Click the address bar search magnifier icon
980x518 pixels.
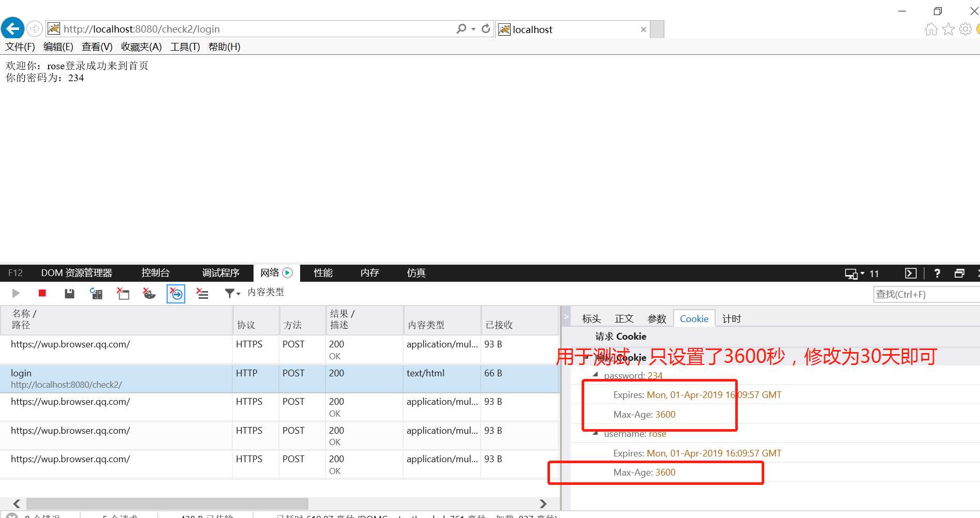click(461, 29)
